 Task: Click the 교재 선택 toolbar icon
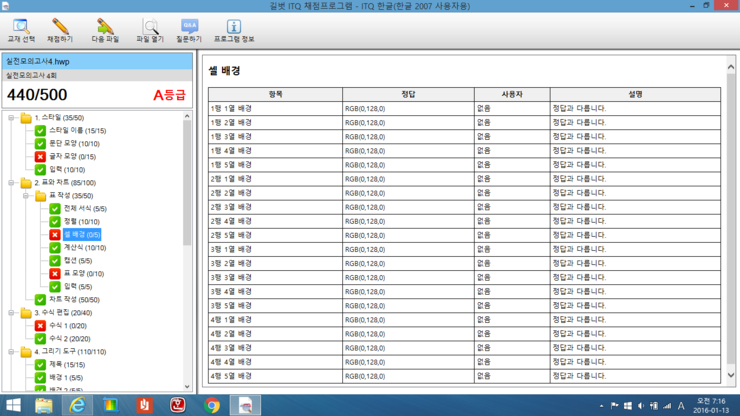[20, 29]
